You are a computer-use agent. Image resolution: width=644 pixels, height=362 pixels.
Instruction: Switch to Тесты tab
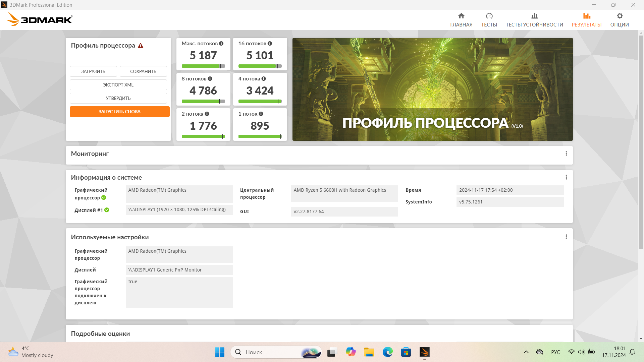[489, 20]
